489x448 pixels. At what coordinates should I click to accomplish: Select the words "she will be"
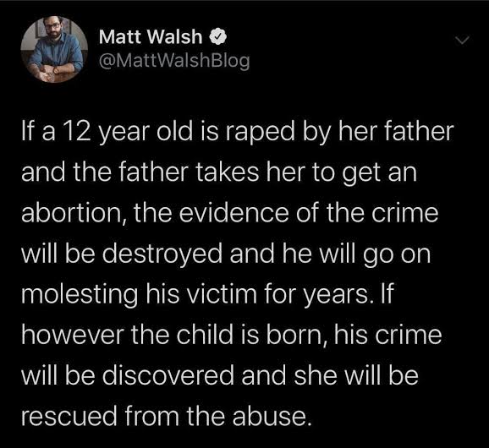pos(356,375)
